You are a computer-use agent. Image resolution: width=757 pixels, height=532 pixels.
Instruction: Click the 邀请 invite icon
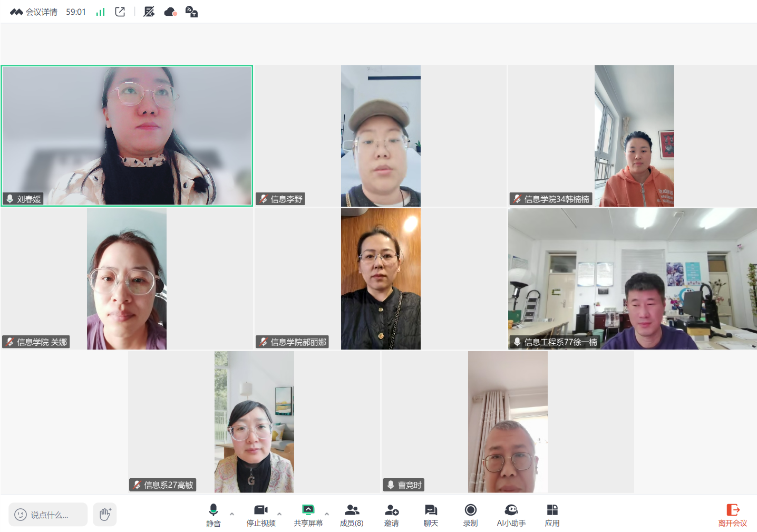pyautogui.click(x=391, y=515)
